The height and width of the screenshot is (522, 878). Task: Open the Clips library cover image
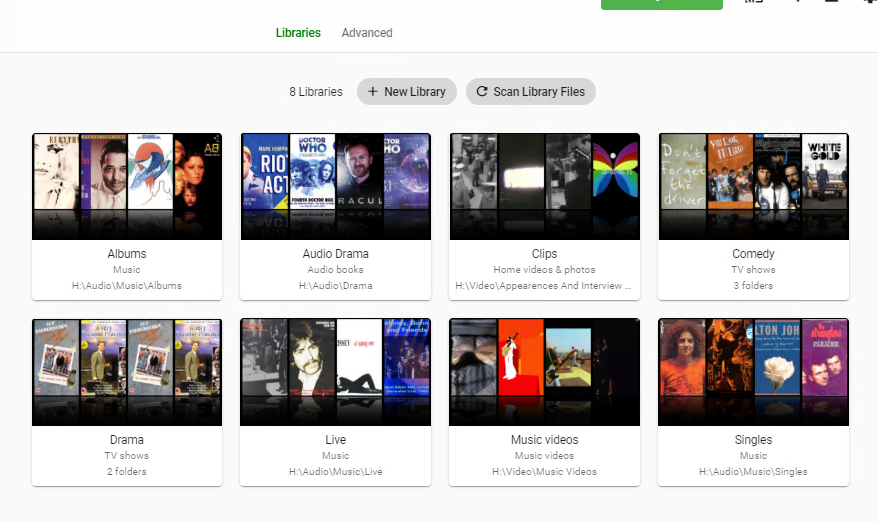tap(545, 187)
